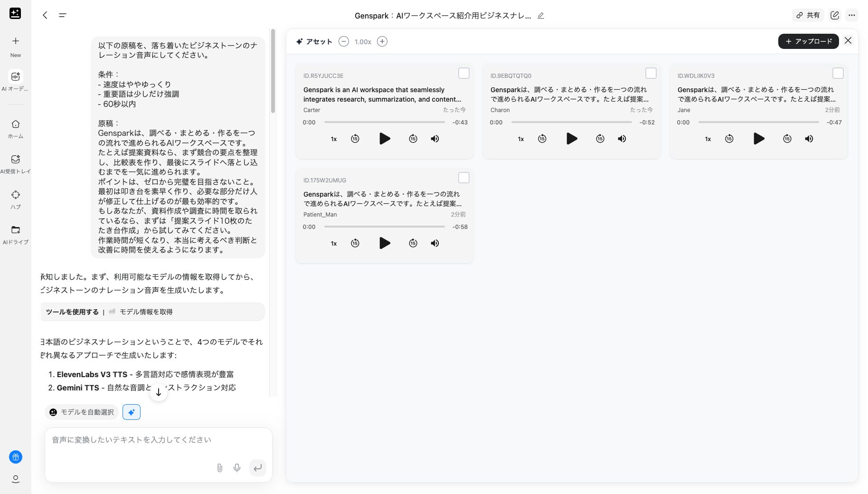
Task: Skip forward 15 seconds on Patient_Man audio
Action: click(x=413, y=243)
